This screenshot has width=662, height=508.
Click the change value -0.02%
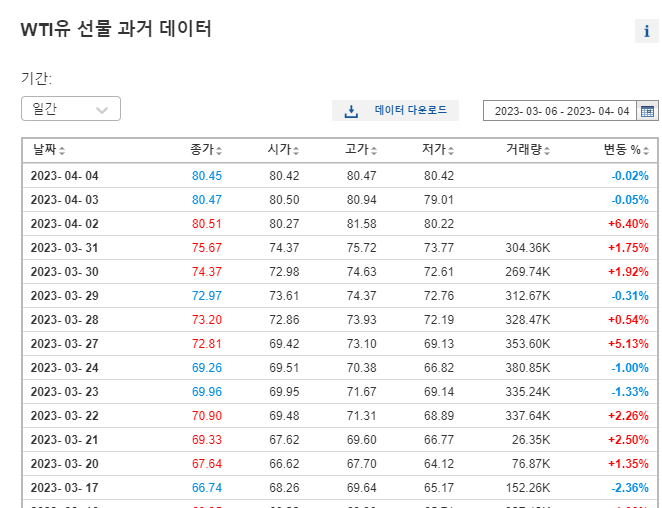[x=630, y=176]
